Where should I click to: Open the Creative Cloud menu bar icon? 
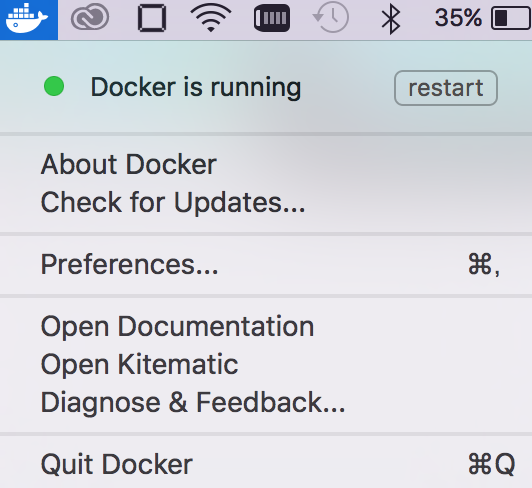[90, 17]
